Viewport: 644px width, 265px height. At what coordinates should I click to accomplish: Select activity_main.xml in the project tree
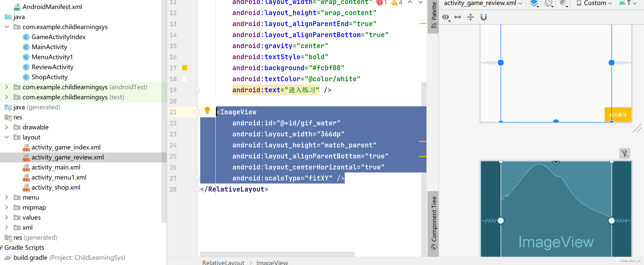point(56,167)
